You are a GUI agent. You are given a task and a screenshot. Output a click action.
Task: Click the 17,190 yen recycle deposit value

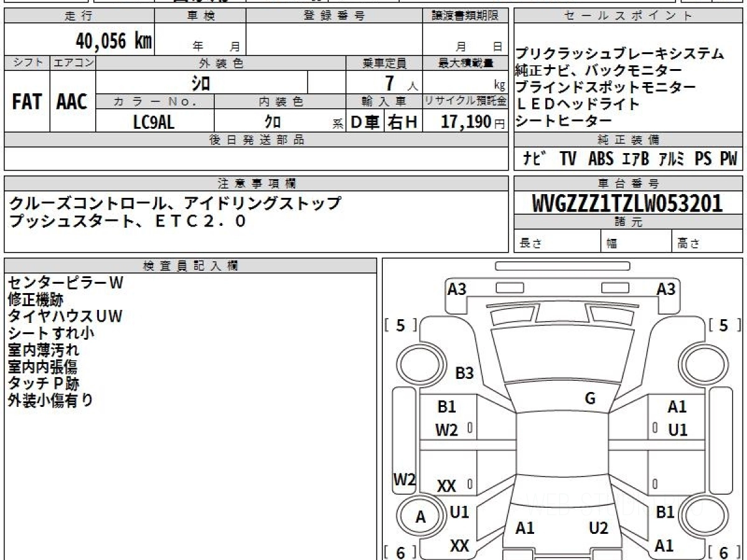coord(466,122)
